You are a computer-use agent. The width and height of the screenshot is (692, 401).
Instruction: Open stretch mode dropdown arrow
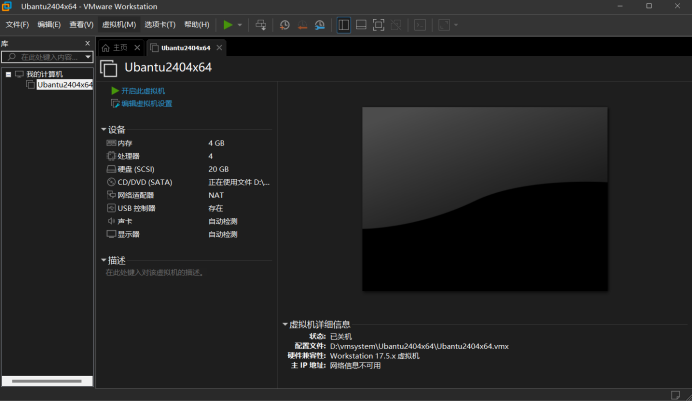[x=456, y=25]
